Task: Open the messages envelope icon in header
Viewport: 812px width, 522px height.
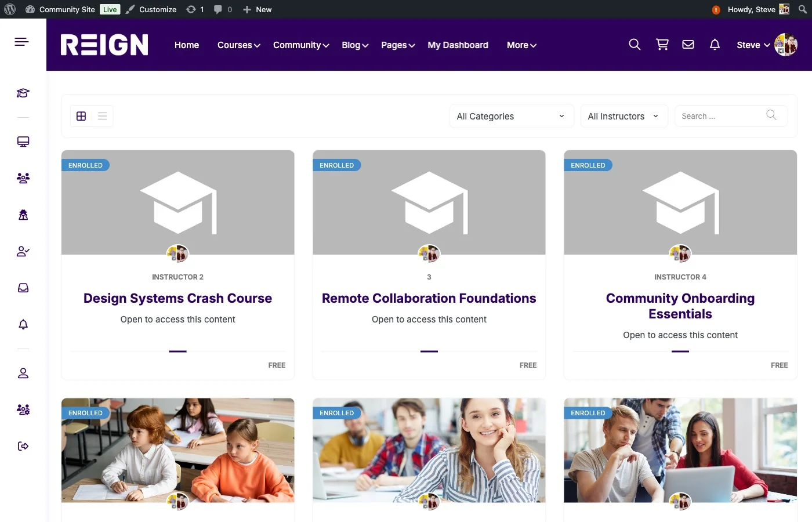Action: click(688, 45)
